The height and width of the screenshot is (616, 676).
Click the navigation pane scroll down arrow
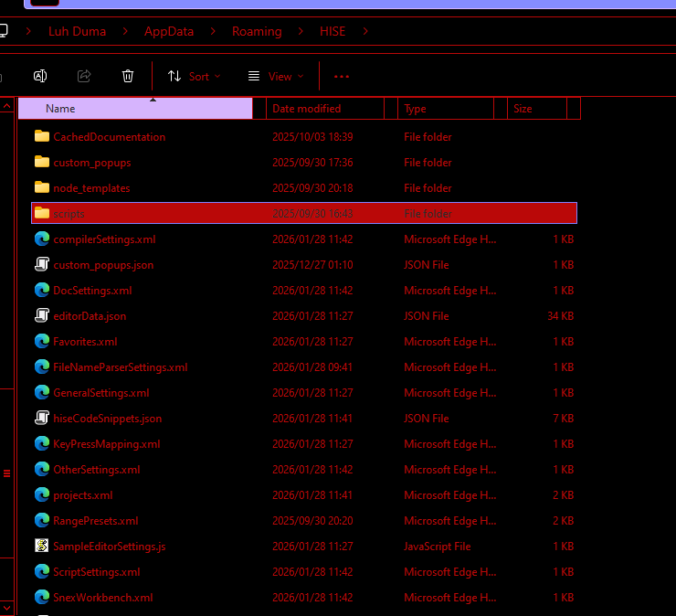[7, 609]
